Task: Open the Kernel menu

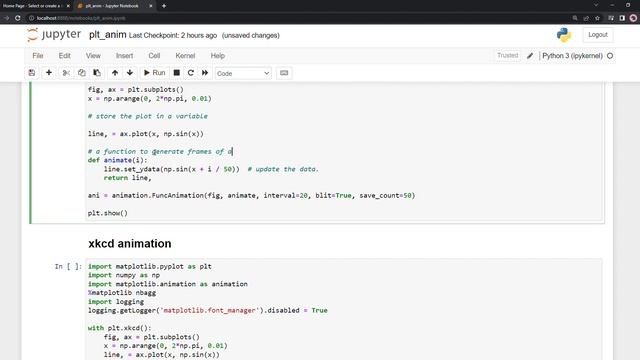Action: pyautogui.click(x=185, y=56)
